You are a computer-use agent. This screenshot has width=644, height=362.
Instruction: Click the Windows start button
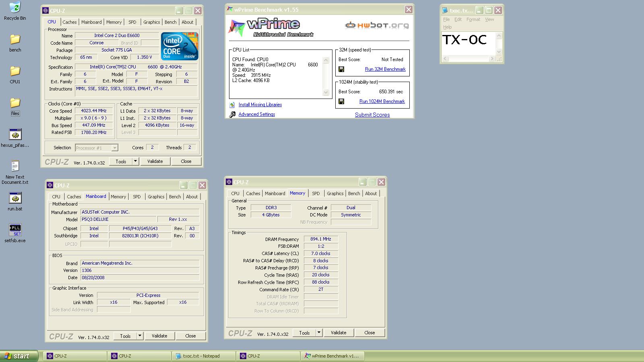[x=19, y=356]
